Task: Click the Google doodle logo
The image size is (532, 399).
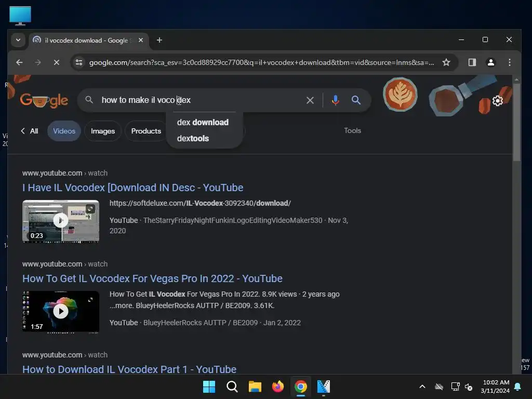Action: pyautogui.click(x=44, y=100)
